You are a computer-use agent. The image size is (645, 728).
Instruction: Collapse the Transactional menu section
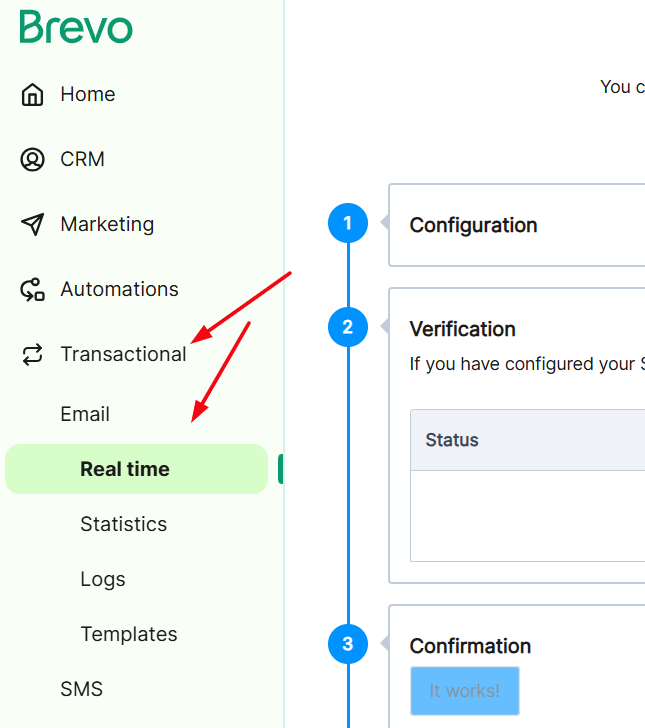point(123,355)
